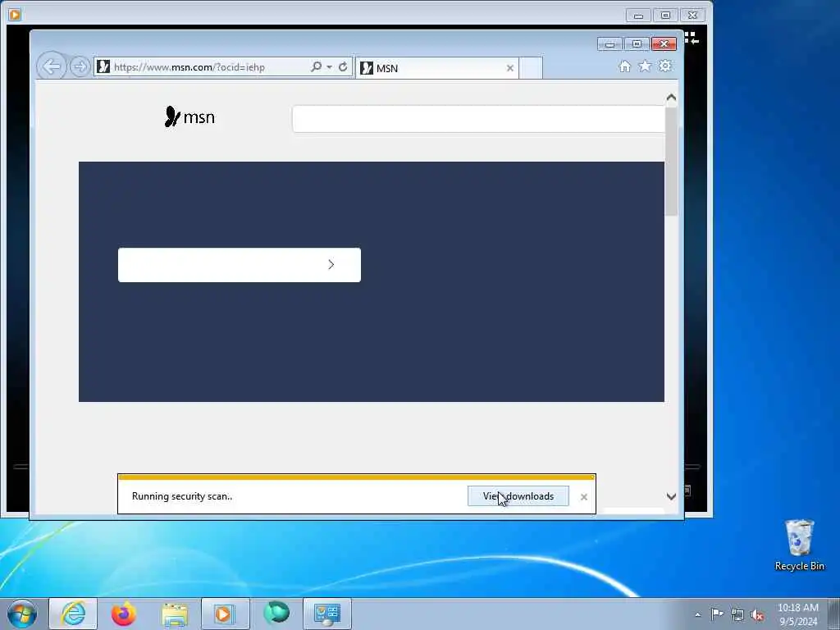Click the background player's view-switch icon
840x630 pixels.
click(x=692, y=38)
